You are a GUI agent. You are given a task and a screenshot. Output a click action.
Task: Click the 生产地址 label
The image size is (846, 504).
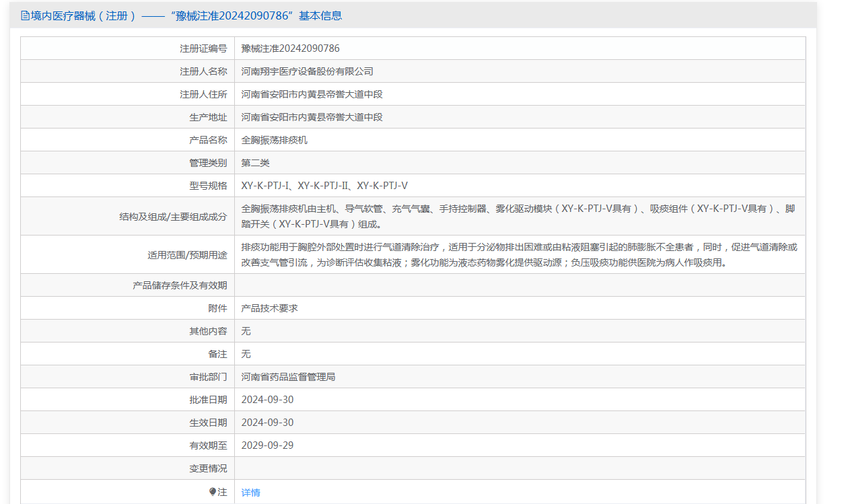coord(208,117)
